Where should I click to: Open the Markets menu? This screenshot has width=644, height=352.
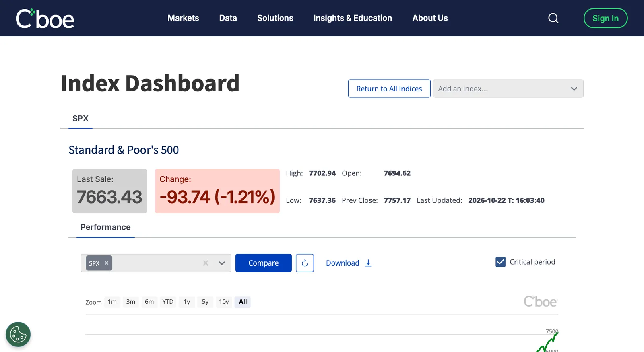(x=183, y=18)
